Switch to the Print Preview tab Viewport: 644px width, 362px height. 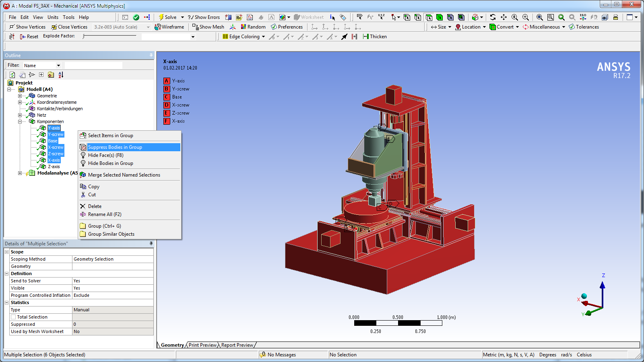[x=202, y=345]
